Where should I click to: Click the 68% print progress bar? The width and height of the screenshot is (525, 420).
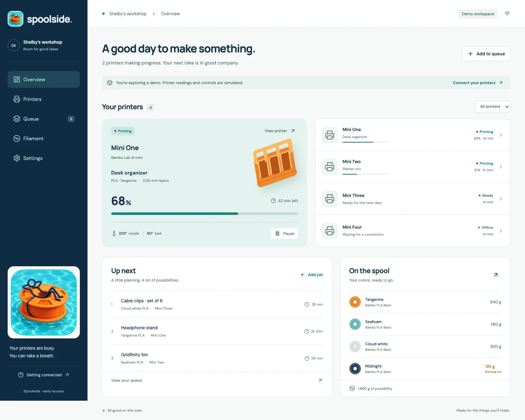click(x=205, y=213)
